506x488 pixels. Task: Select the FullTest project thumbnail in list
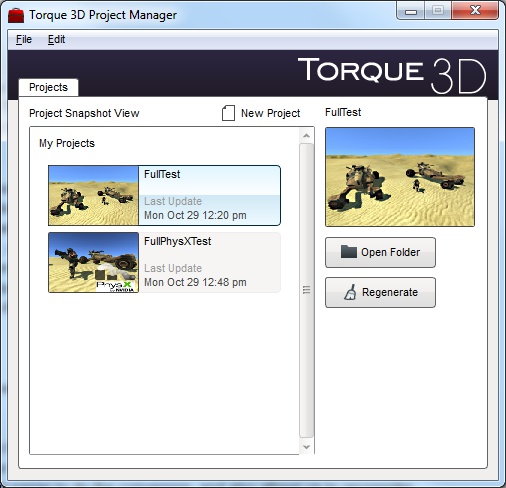pyautogui.click(x=93, y=196)
